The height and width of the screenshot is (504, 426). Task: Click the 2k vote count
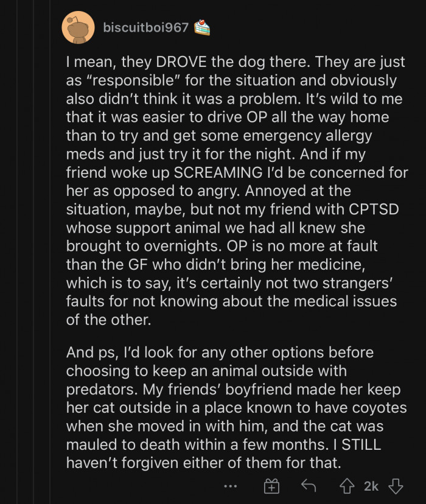371,486
